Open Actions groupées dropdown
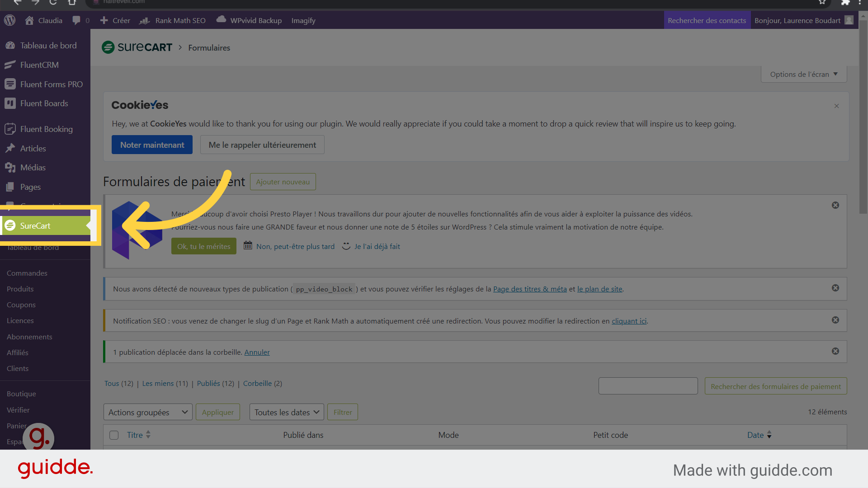The height and width of the screenshot is (488, 868). 148,412
